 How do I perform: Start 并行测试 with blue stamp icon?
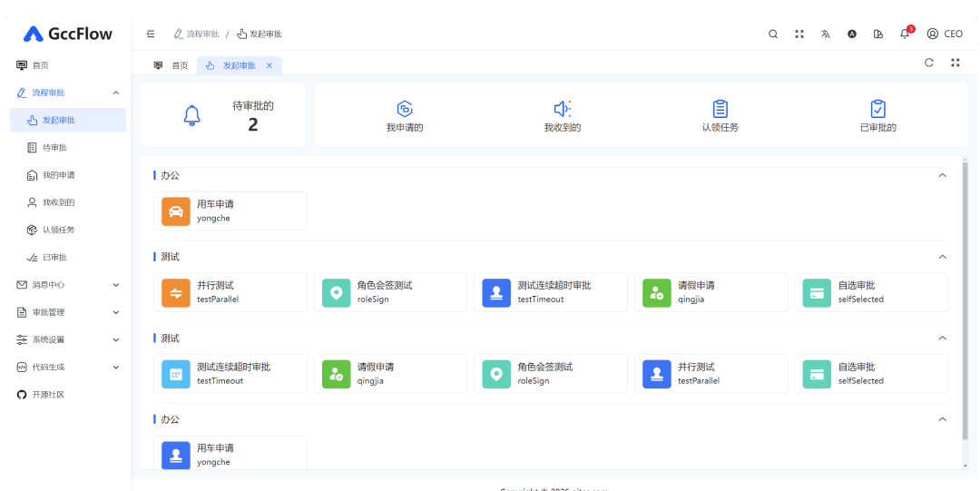coord(711,373)
